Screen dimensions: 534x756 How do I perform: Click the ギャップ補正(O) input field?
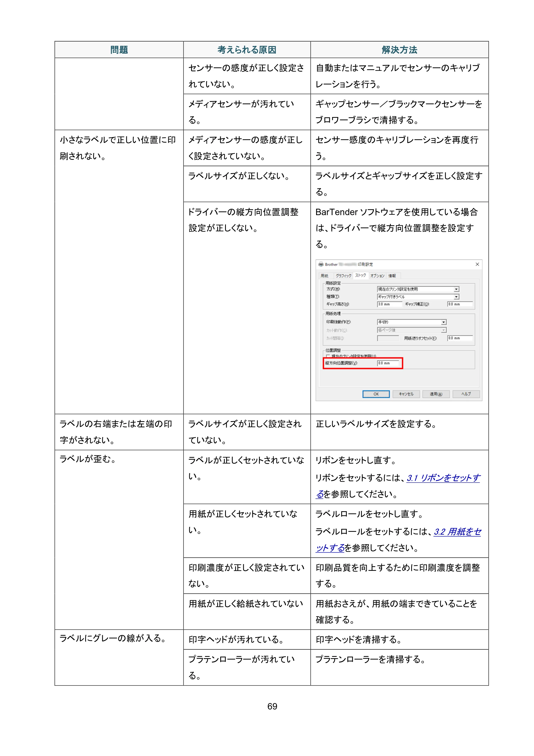click(x=460, y=304)
